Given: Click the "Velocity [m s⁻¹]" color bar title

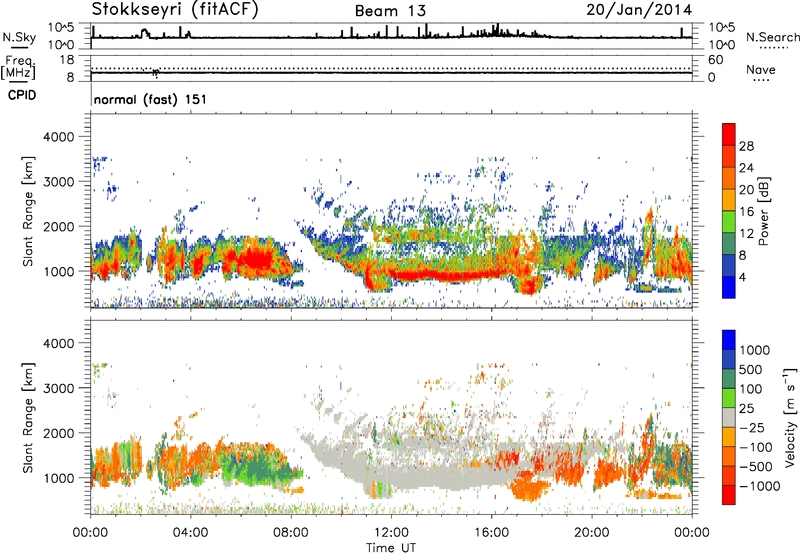Looking at the screenshot, I should pos(790,417).
